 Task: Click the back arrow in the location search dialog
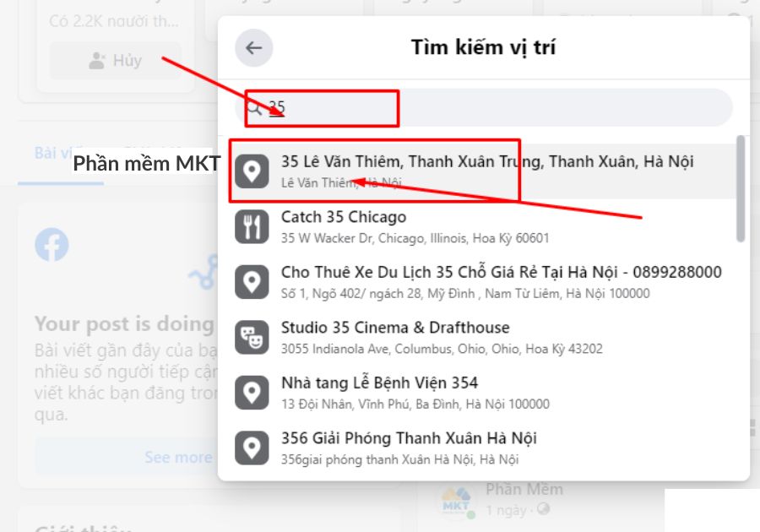[x=252, y=47]
